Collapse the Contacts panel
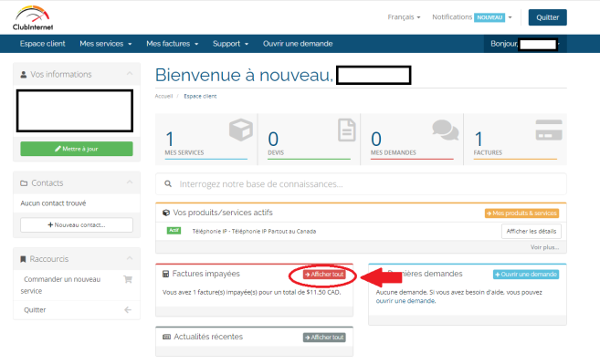The height and width of the screenshot is (364, 600). pos(130,182)
